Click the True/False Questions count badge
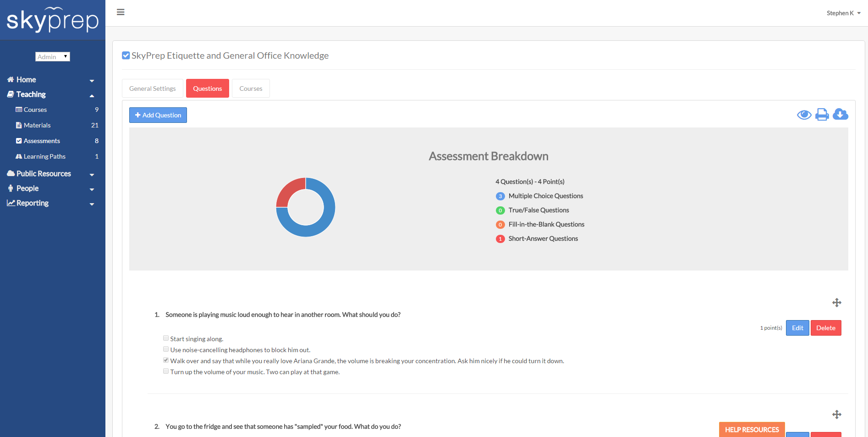Screen dimensions: 868x437 (x=500, y=210)
